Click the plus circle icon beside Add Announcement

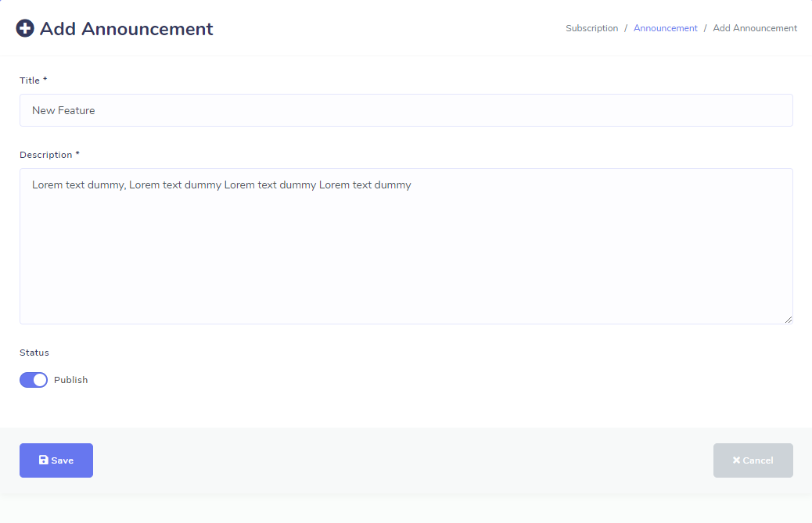[x=25, y=28]
